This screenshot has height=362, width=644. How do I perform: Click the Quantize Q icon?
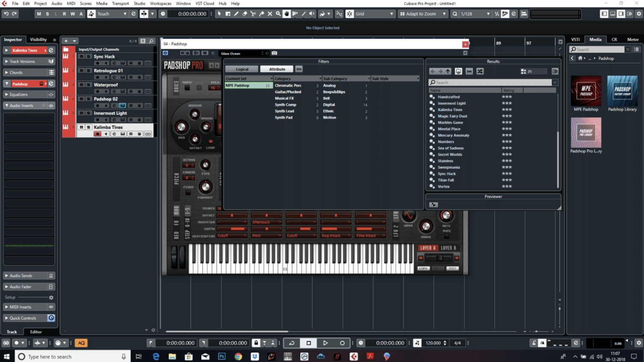click(455, 14)
